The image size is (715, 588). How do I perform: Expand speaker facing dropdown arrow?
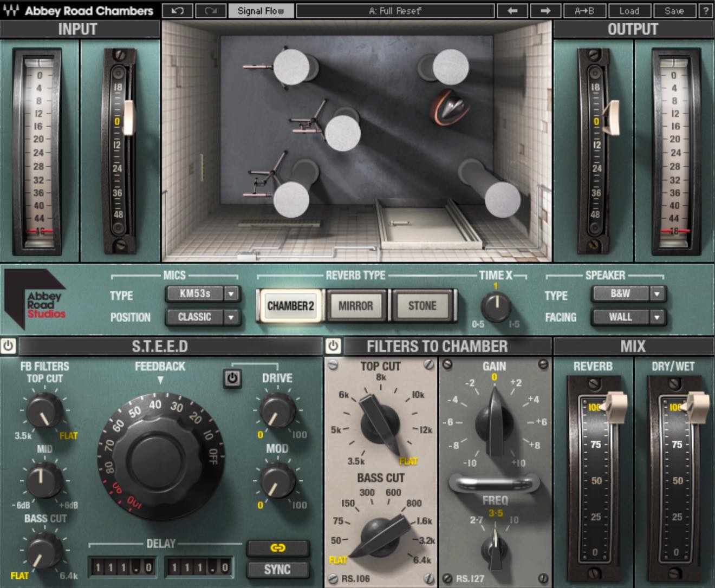point(658,317)
